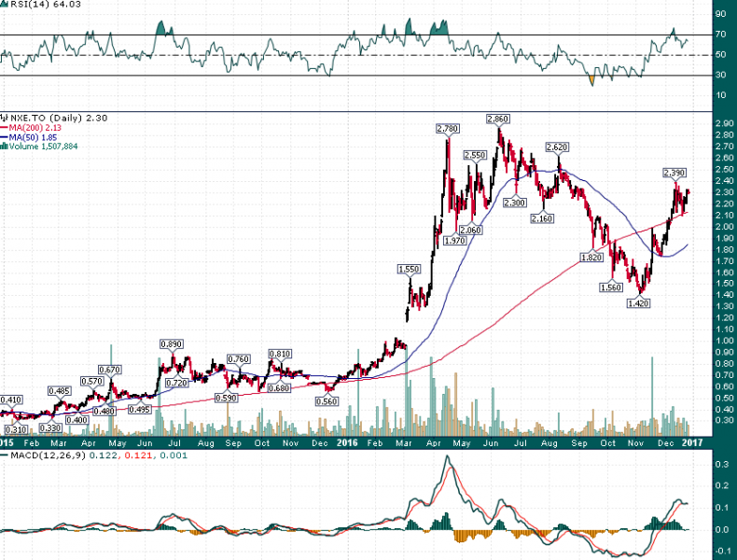Image resolution: width=737 pixels, height=560 pixels.
Task: Select the 0.3 value on MACD scale
Action: pyautogui.click(x=721, y=464)
